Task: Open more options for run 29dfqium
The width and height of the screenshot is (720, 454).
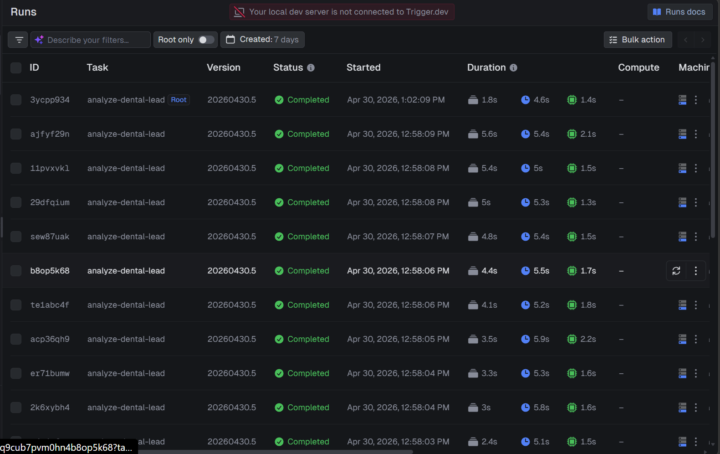Action: (x=696, y=202)
